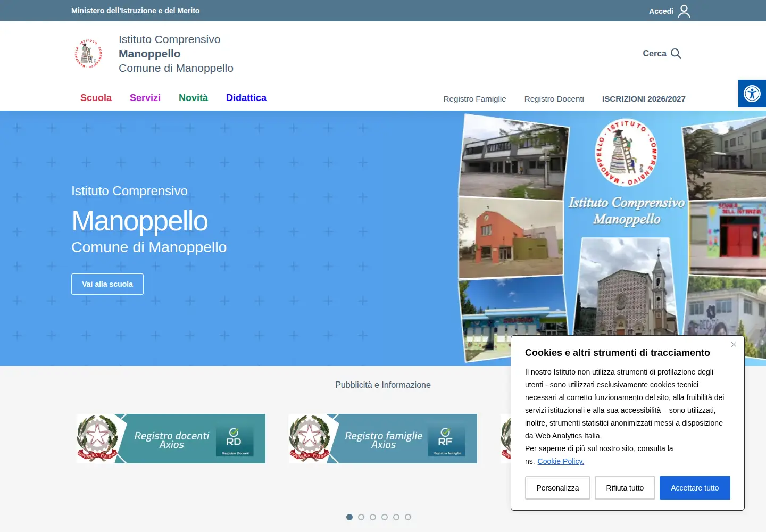
Task: Click the user profile icon beside Accedi
Action: (x=684, y=11)
